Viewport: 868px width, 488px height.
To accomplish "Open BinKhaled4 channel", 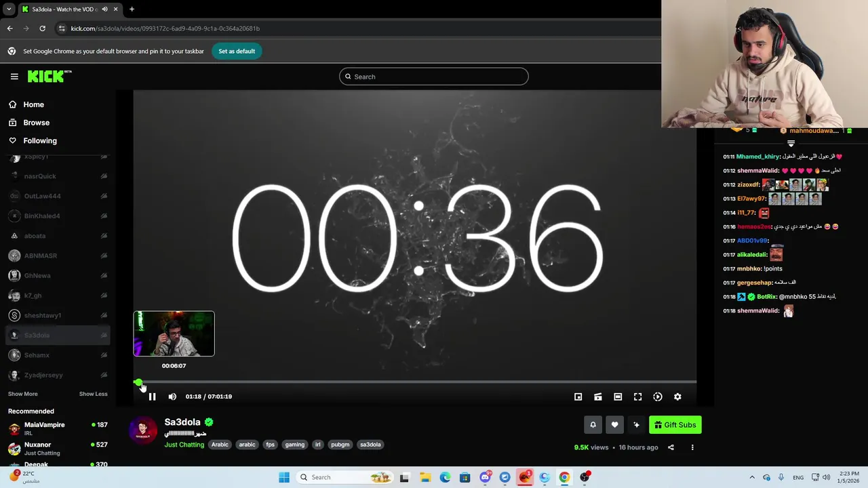I will (58, 216).
